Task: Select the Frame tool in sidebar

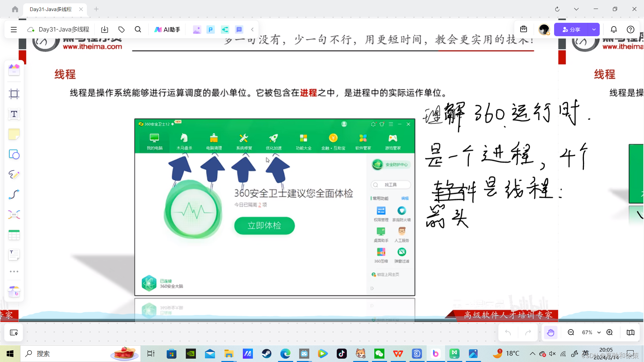Action: pyautogui.click(x=14, y=94)
